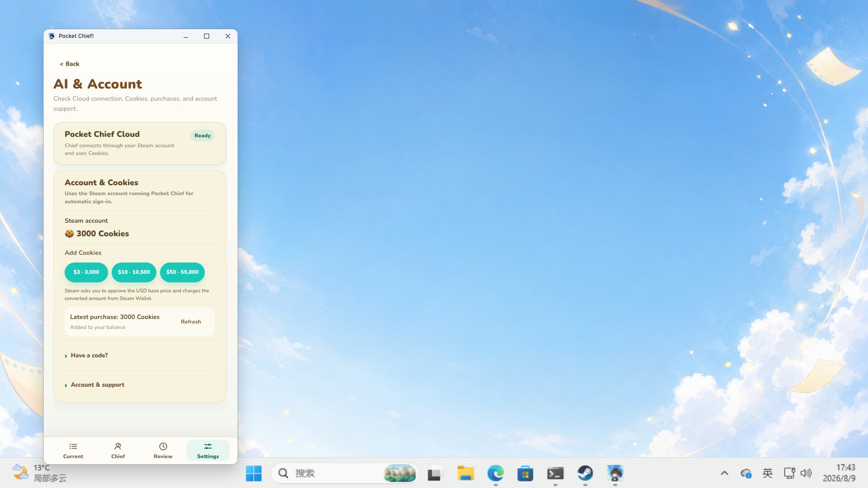This screenshot has height=488, width=868.
Task: Click the Ready status badge
Action: (x=203, y=136)
